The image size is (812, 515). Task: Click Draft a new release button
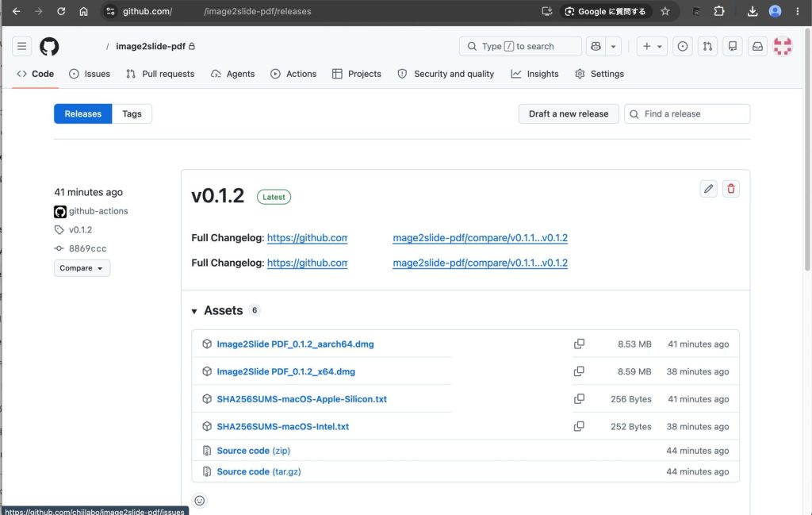pyautogui.click(x=569, y=113)
